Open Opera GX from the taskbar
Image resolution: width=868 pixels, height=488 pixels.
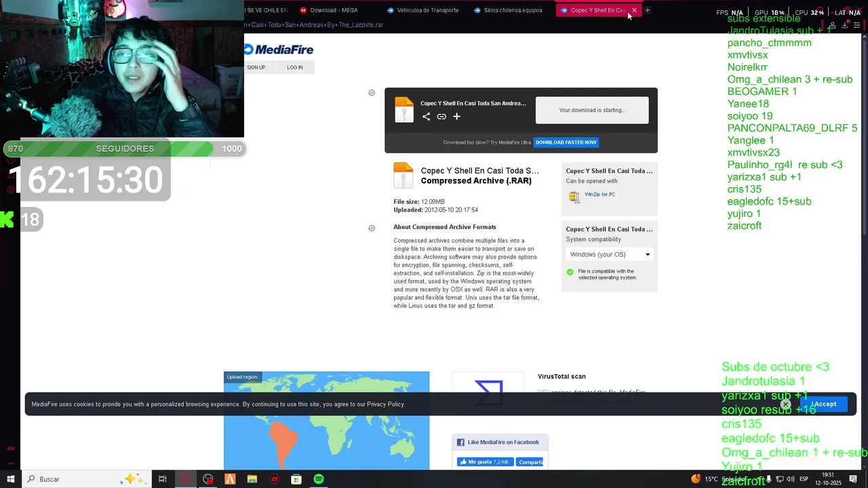[186, 479]
